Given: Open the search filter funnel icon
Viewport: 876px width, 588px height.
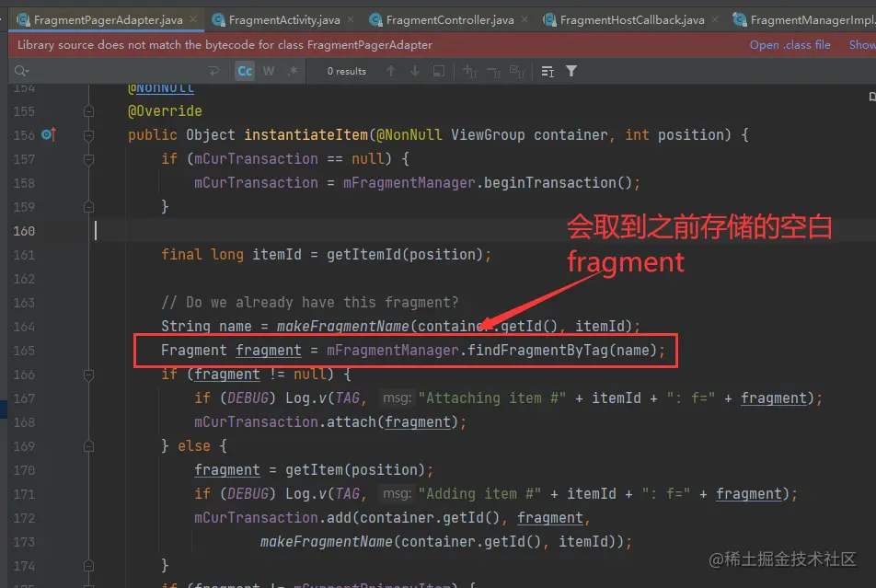Looking at the screenshot, I should pyautogui.click(x=571, y=71).
